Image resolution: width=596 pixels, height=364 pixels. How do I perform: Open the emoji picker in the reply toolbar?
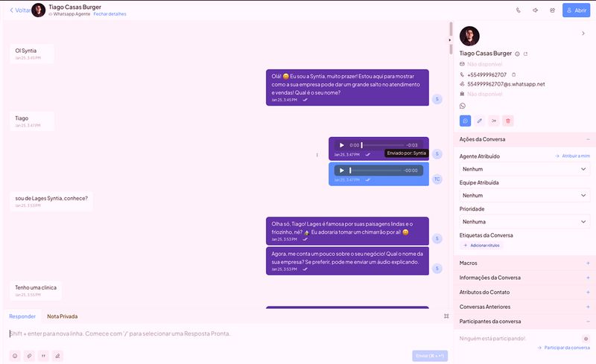point(15,356)
